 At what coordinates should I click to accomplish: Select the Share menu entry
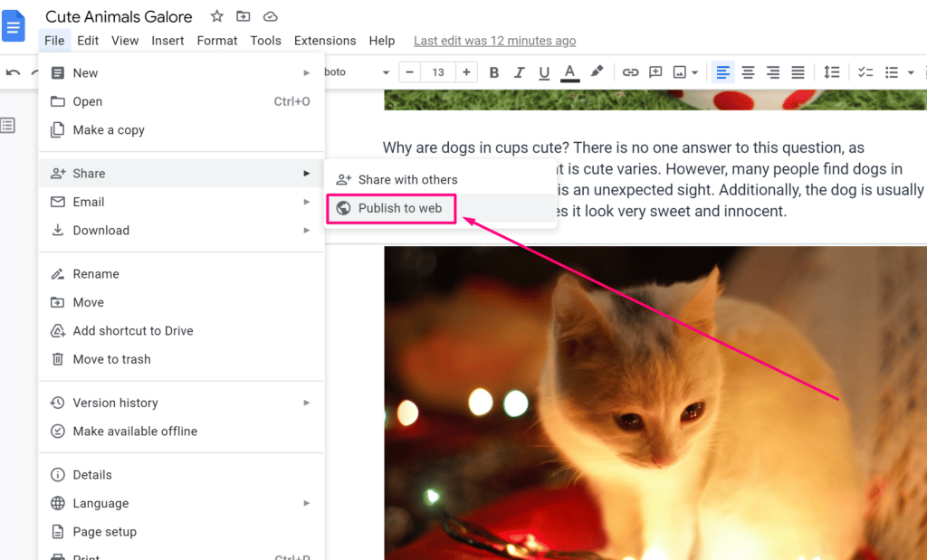click(181, 174)
